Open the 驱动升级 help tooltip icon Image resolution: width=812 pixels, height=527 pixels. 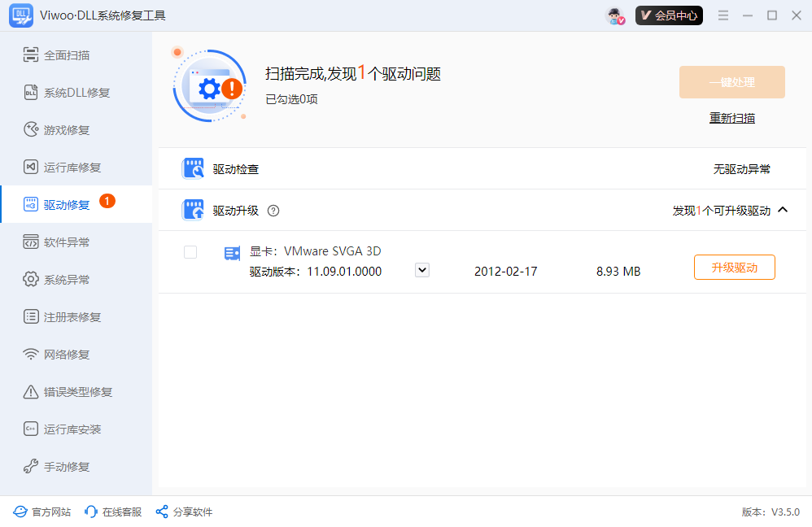coord(273,210)
